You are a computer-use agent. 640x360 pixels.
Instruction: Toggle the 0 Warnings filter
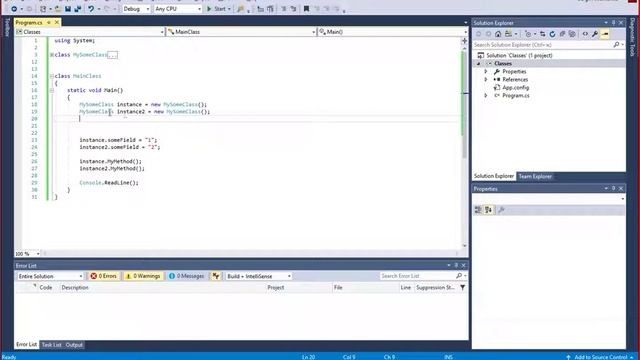[143, 276]
